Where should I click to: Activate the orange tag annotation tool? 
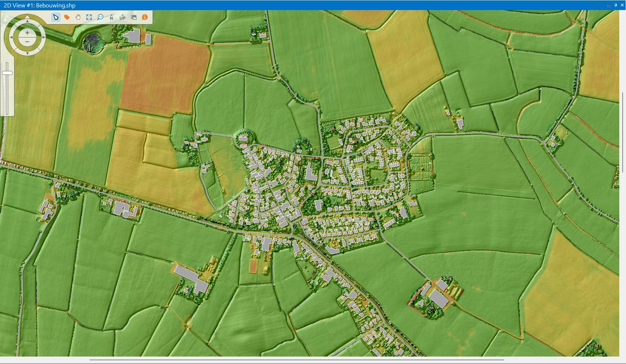(x=67, y=17)
